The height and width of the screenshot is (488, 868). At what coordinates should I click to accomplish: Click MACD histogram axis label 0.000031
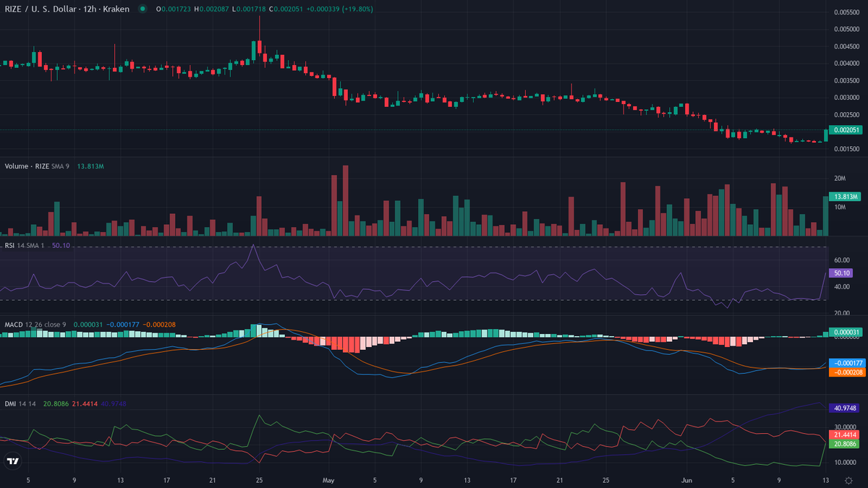tap(844, 332)
